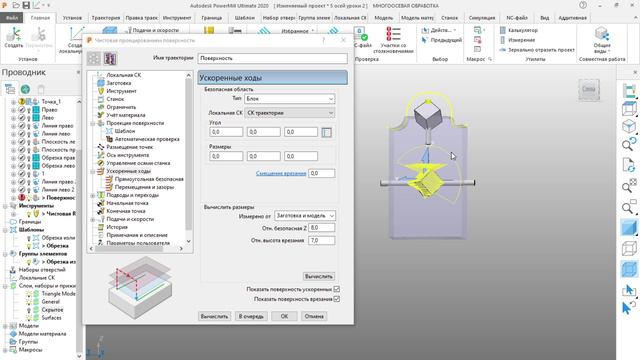The width and height of the screenshot is (640, 360).
Task: Open the Симуляция ribbon tab
Action: [x=482, y=18]
